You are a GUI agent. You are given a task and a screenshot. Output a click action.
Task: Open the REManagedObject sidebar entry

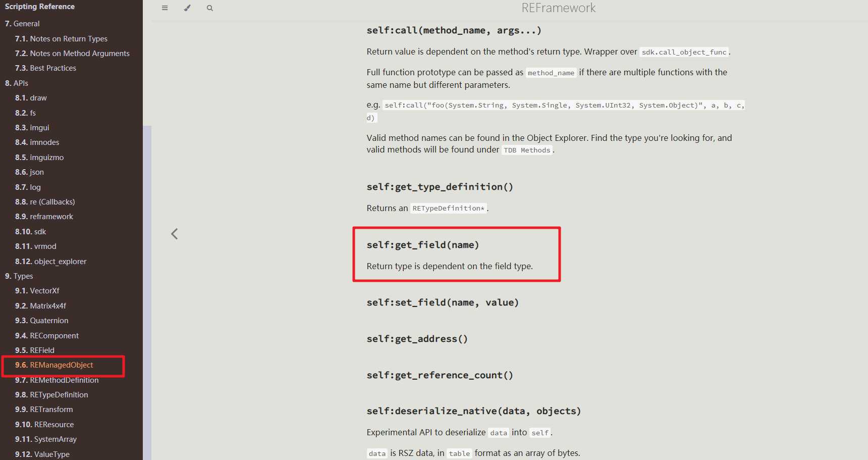[61, 365]
